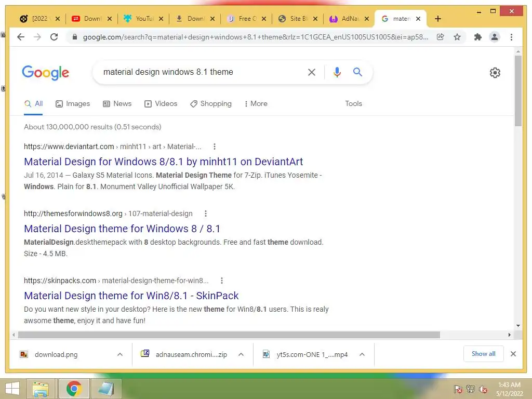This screenshot has width=532, height=399.
Task: Click in the Google search box
Action: pyautogui.click(x=200, y=72)
